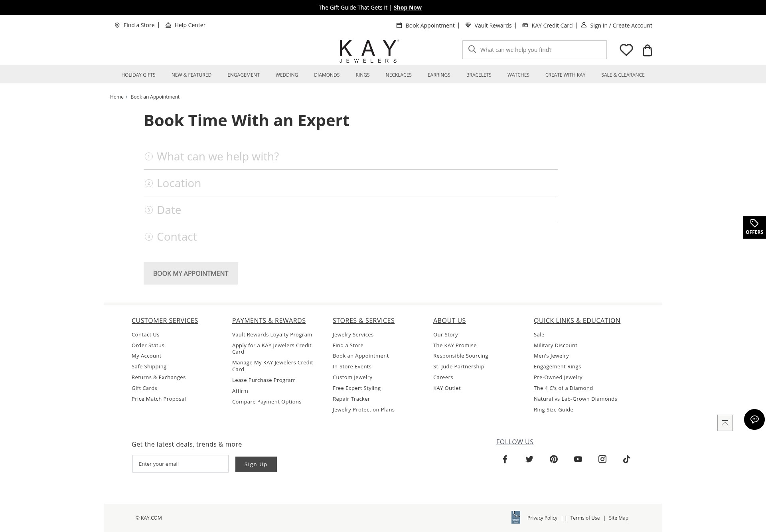Screen dimensions: 766x532
Task: Open the KAY Facebook page
Action: [x=505, y=459]
